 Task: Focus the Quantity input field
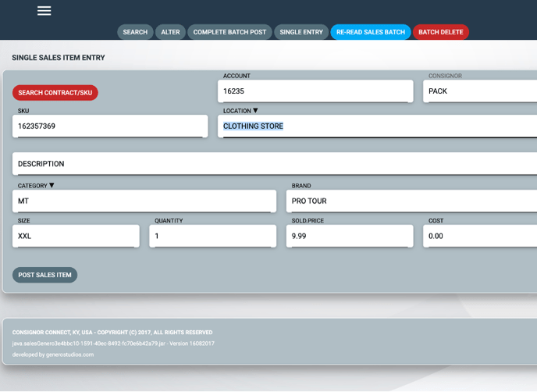click(212, 236)
